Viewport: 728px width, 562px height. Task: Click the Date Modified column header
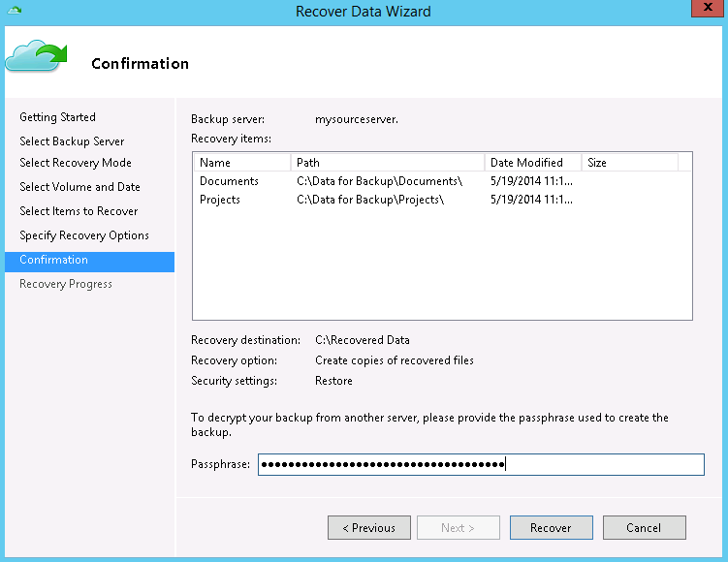click(x=532, y=163)
